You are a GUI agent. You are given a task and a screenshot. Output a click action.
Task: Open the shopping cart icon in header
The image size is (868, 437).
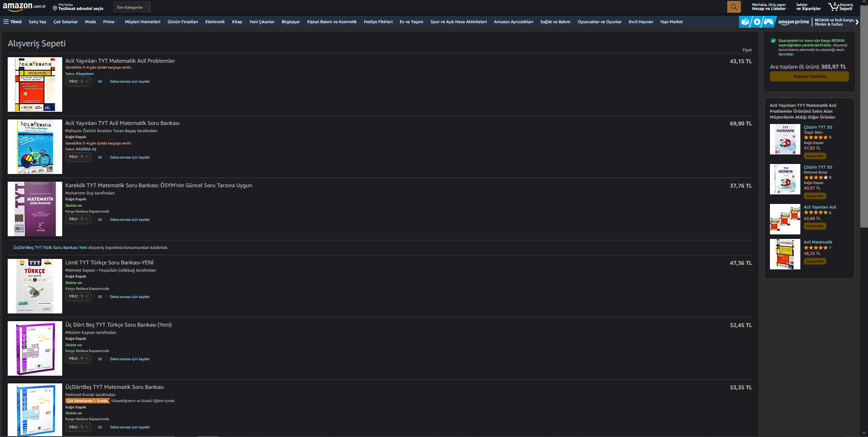[833, 6]
